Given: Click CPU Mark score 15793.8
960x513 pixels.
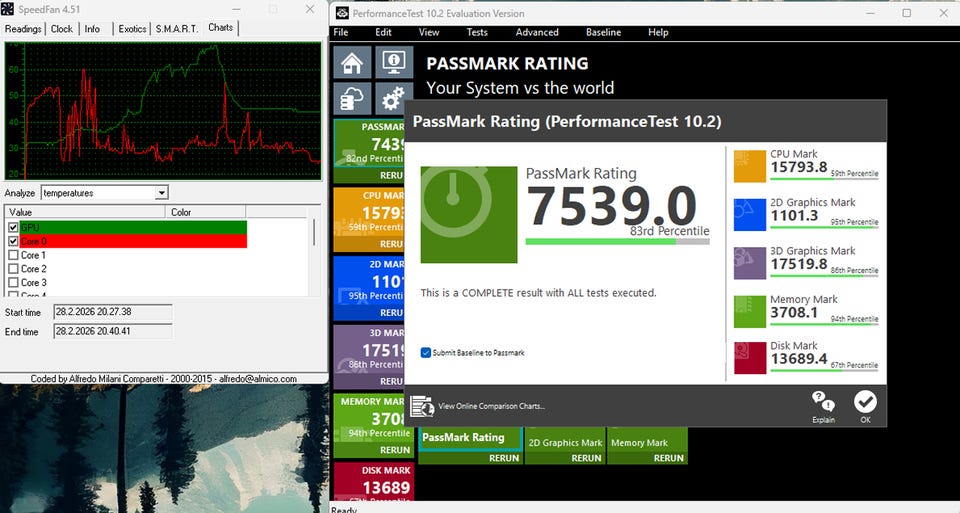Looking at the screenshot, I should coord(798,167).
